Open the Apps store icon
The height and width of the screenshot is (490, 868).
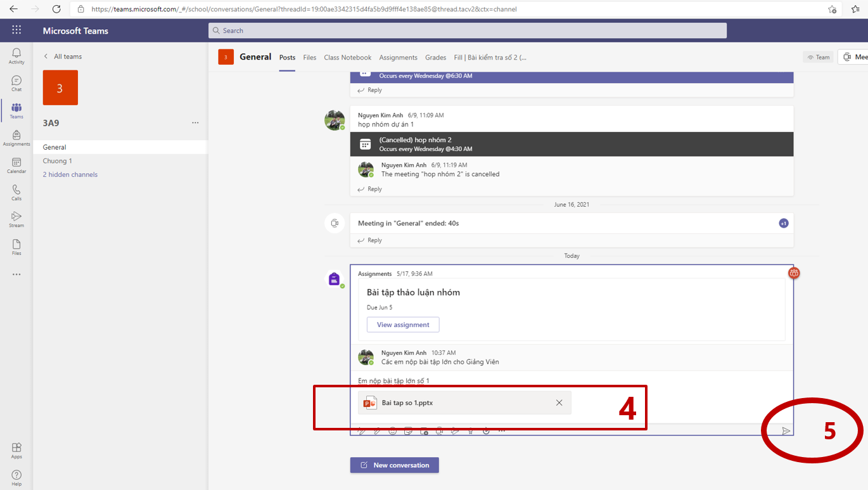(16, 450)
